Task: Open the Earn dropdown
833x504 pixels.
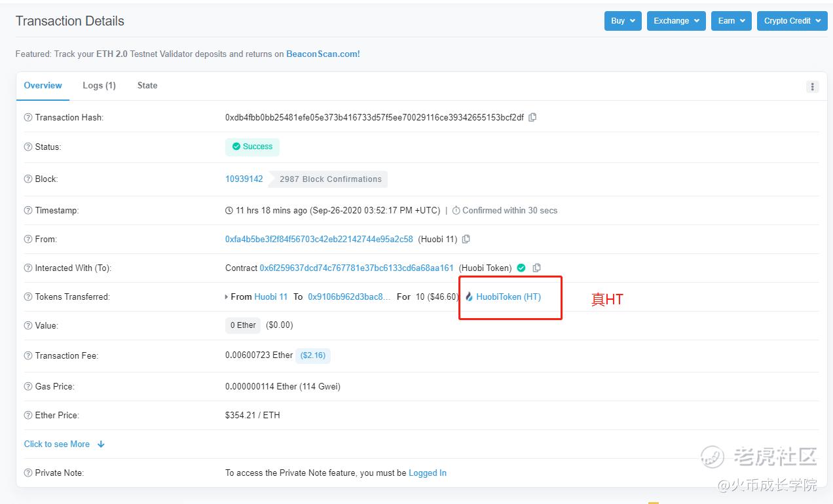Action: click(x=731, y=21)
